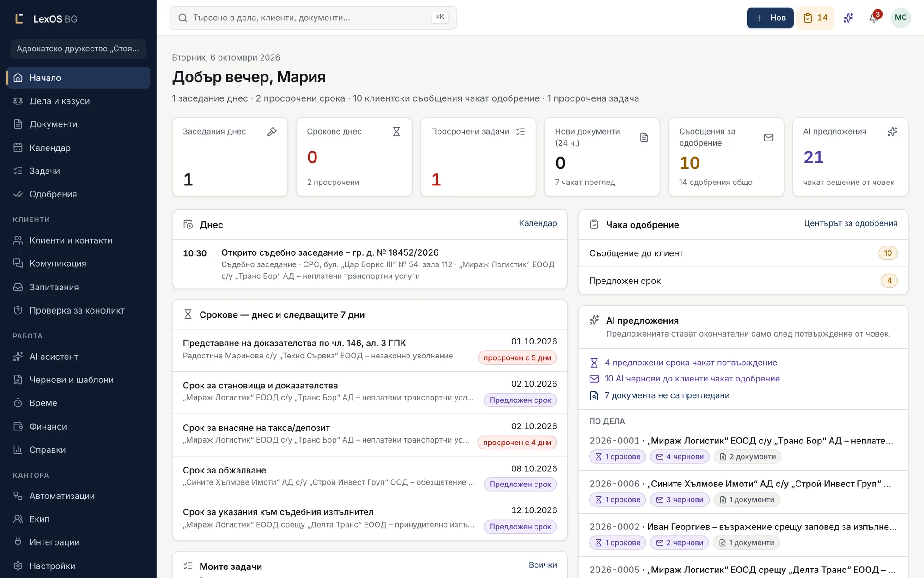Click the Календар link in Днес panel
Image resolution: width=924 pixels, height=578 pixels.
[538, 223]
